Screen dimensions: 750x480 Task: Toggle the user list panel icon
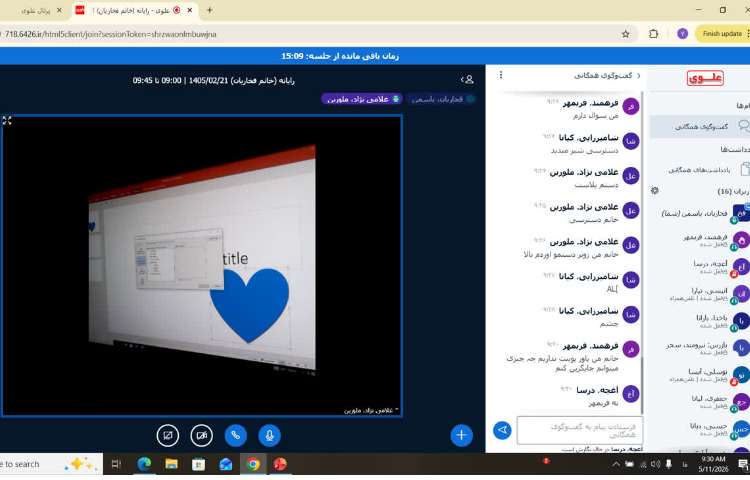[467, 80]
